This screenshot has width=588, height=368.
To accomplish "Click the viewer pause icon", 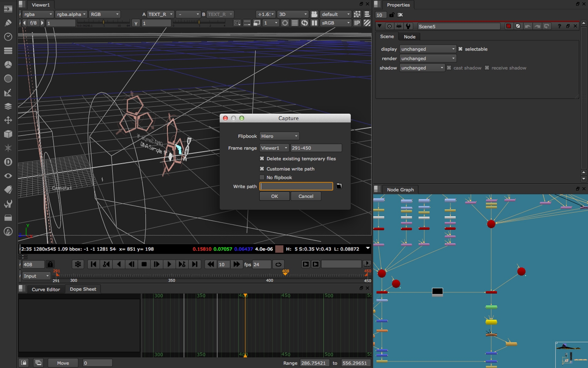I will pos(314,23).
